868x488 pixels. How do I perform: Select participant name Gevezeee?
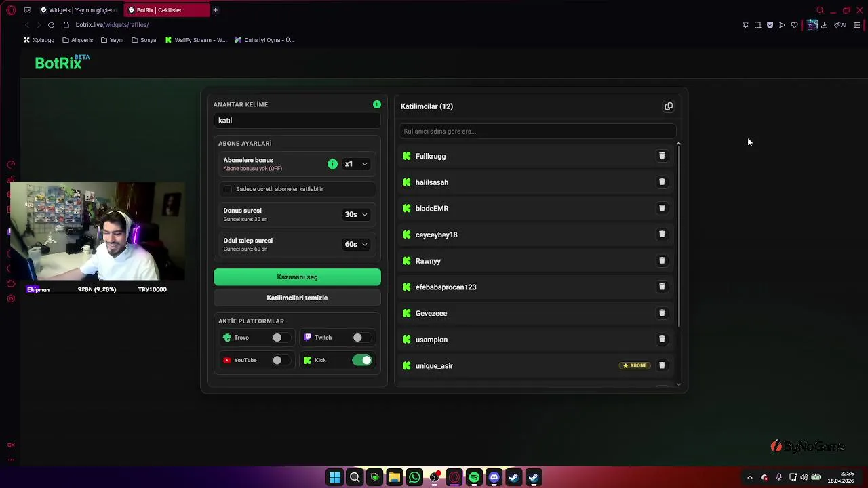pos(431,313)
